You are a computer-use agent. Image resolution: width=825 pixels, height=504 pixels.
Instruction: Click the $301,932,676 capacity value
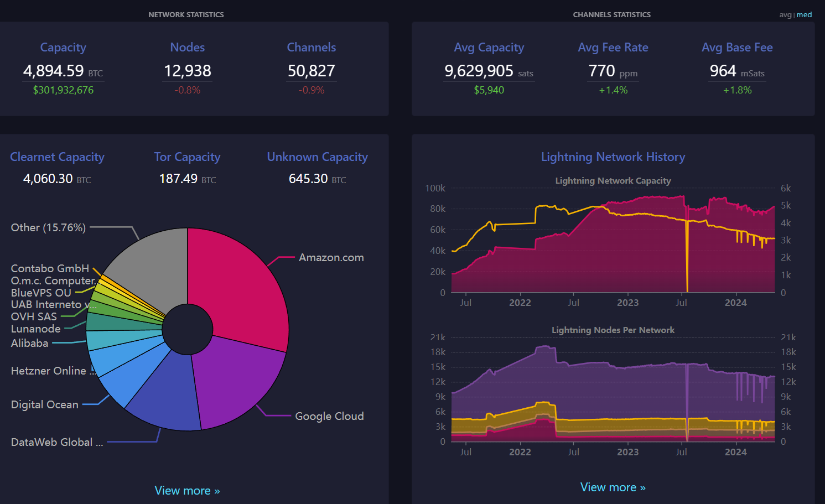pyautogui.click(x=63, y=90)
